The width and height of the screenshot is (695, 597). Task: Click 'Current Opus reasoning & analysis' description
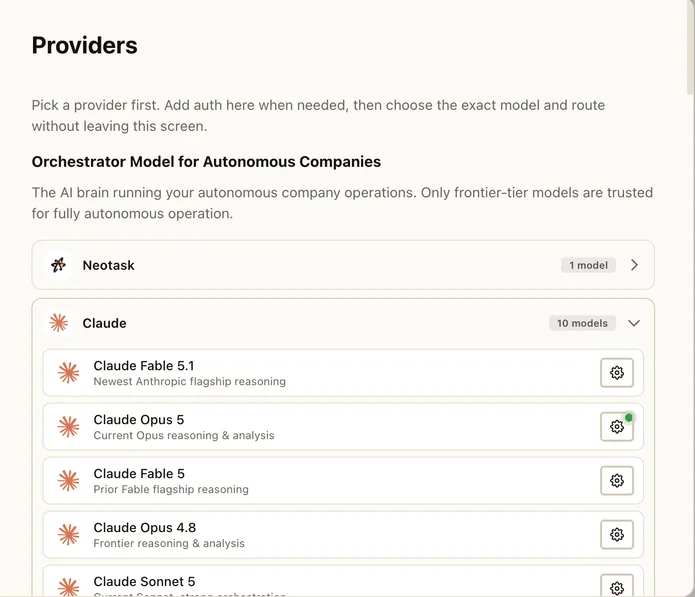click(184, 435)
